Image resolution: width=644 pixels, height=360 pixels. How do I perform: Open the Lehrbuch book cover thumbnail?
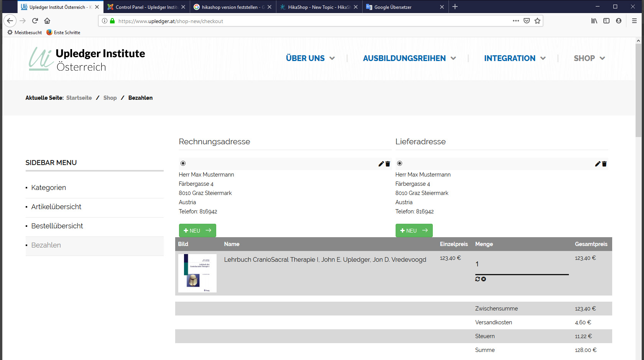(197, 273)
